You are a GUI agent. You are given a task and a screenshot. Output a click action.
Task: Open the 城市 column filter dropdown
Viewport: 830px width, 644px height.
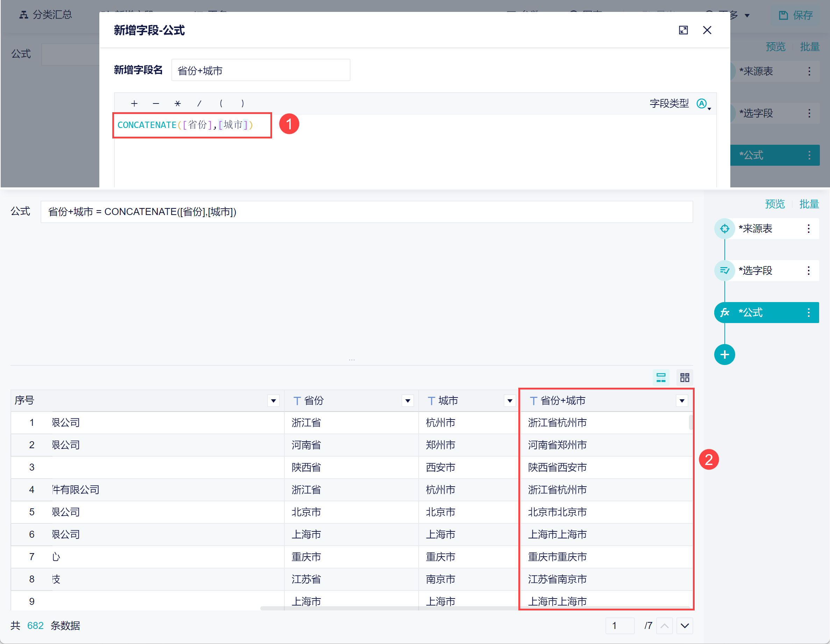click(510, 400)
